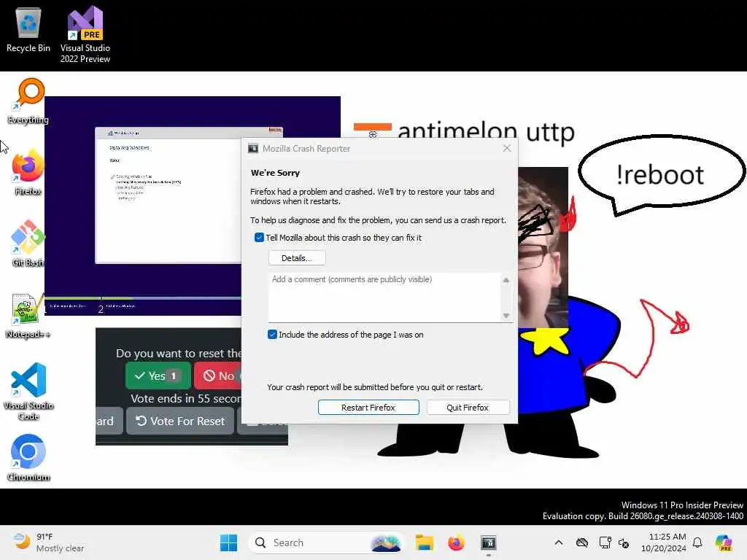747x560 pixels.
Task: Click the Firefox taskbar icon
Action: [x=456, y=542]
